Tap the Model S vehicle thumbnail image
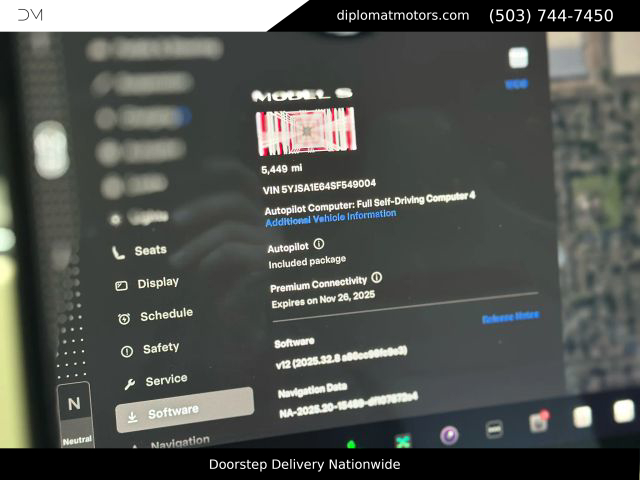 click(306, 131)
